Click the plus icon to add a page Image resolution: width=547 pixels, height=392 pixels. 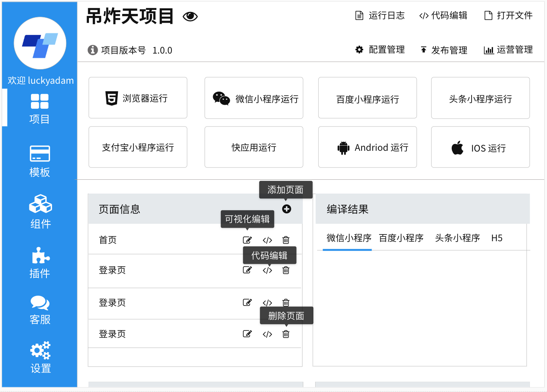(287, 209)
